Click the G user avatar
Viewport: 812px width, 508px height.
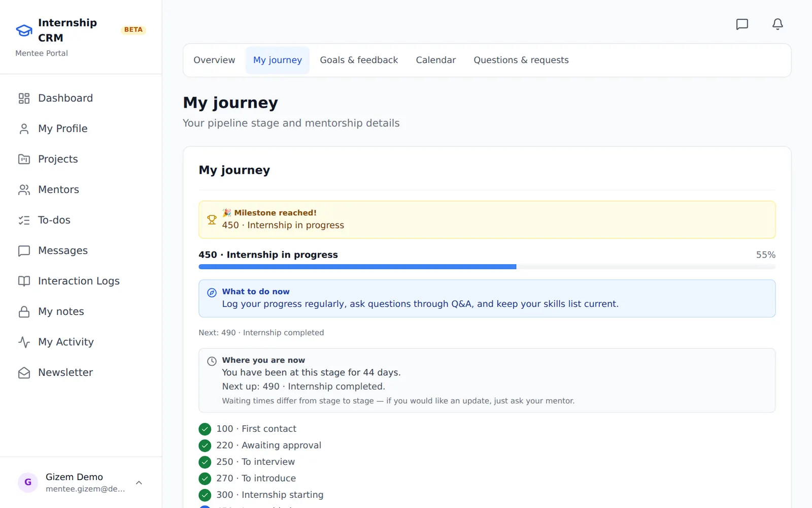[28, 482]
